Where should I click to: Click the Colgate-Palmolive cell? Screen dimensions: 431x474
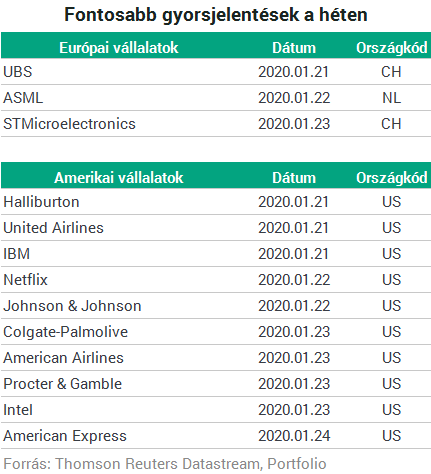[66, 332]
